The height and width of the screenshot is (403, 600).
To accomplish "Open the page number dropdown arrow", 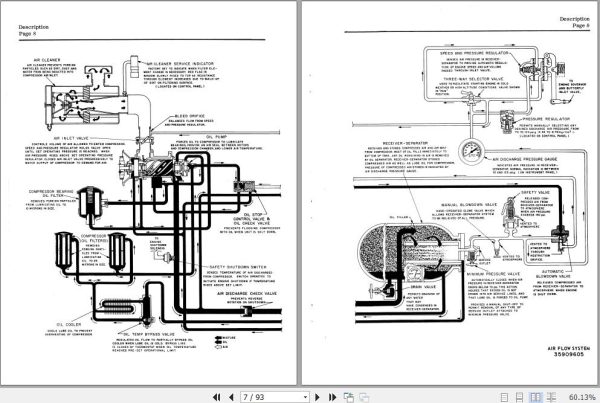I will (x=305, y=397).
